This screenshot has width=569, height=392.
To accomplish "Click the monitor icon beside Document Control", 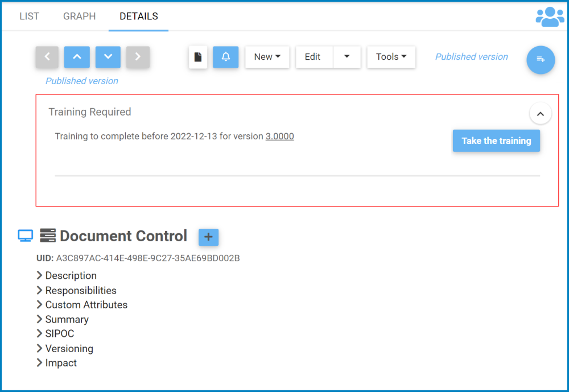I will [25, 235].
